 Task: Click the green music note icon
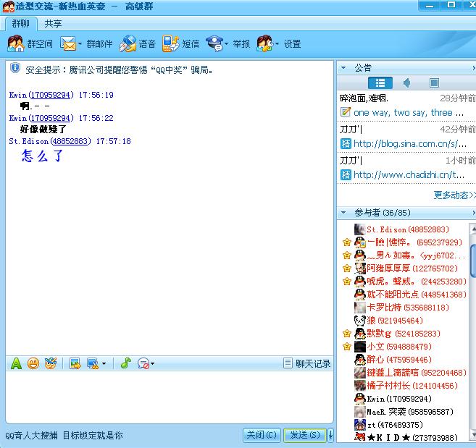click(x=125, y=363)
